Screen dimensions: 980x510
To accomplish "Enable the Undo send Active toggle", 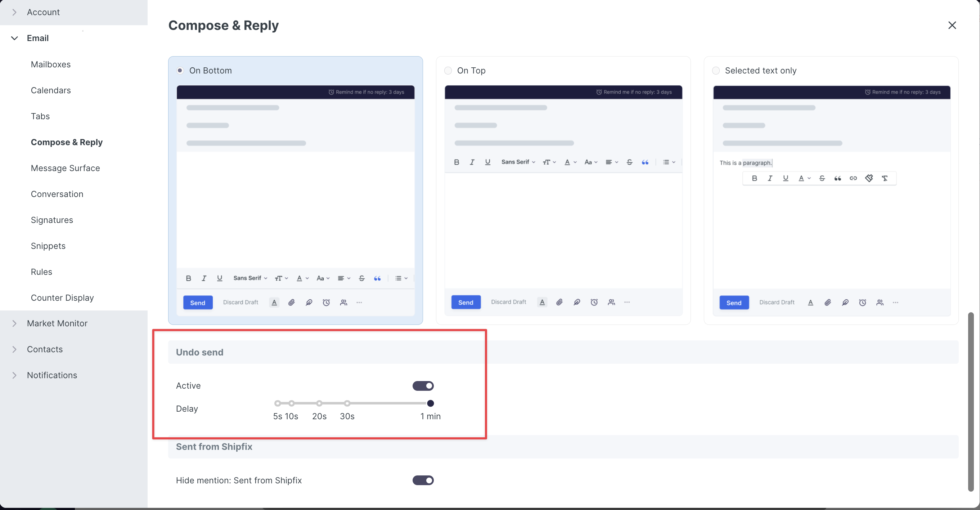I will click(423, 385).
